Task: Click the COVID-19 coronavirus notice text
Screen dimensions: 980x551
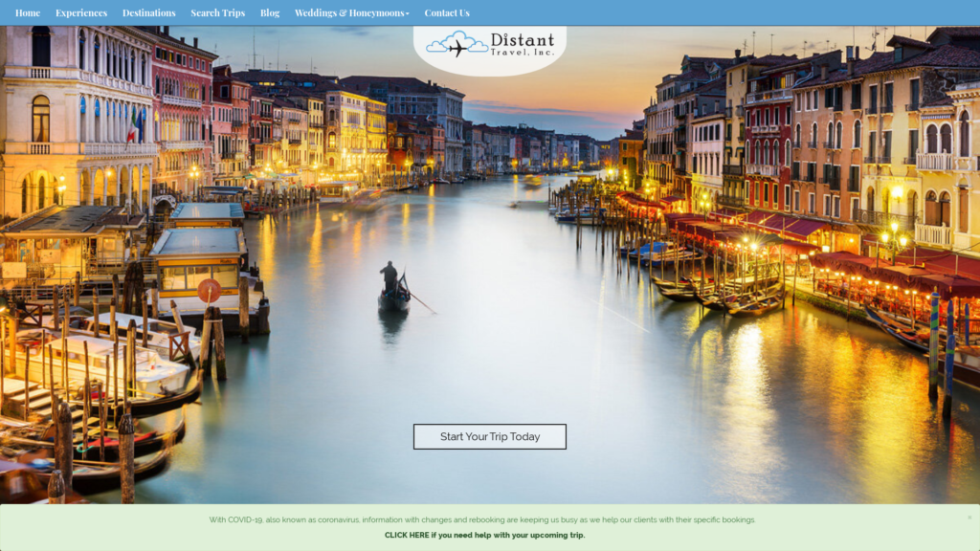Action: coord(482,519)
